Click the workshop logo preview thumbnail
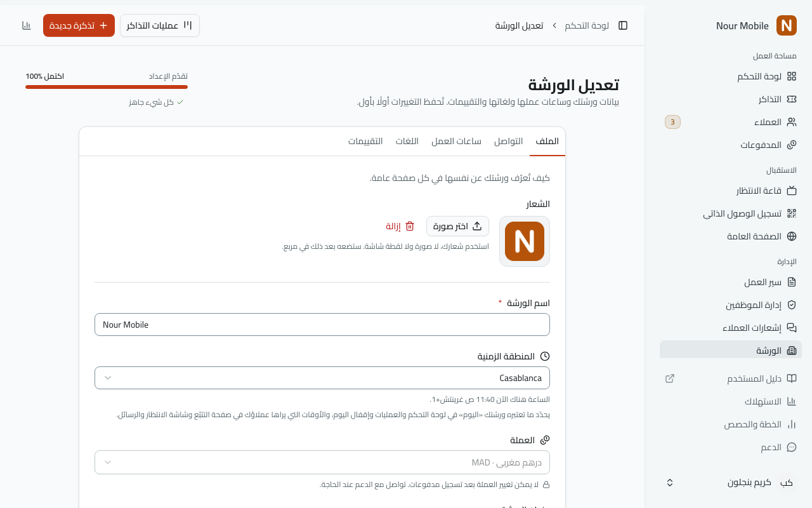Screen dimensions: 812x508 [x=525, y=241]
